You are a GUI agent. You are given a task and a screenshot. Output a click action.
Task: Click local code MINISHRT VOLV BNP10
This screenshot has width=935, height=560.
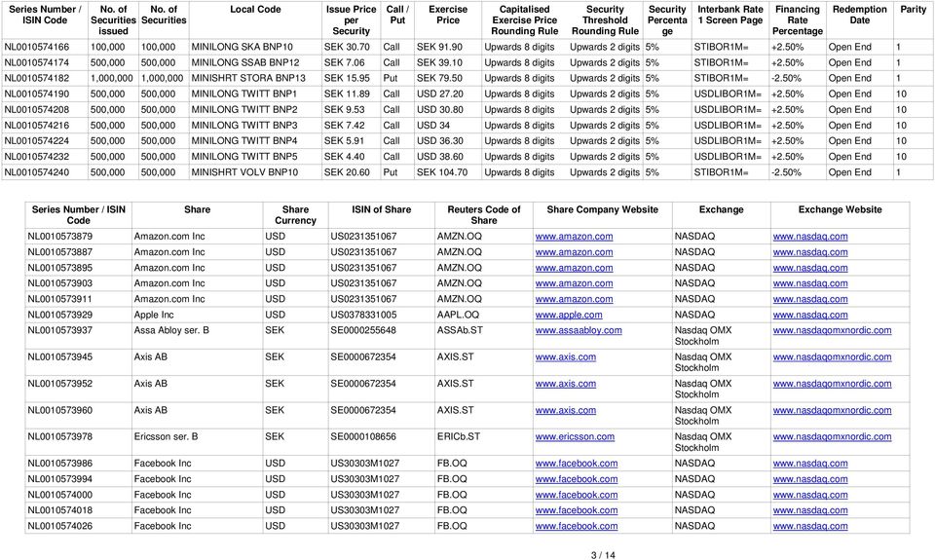(244, 172)
